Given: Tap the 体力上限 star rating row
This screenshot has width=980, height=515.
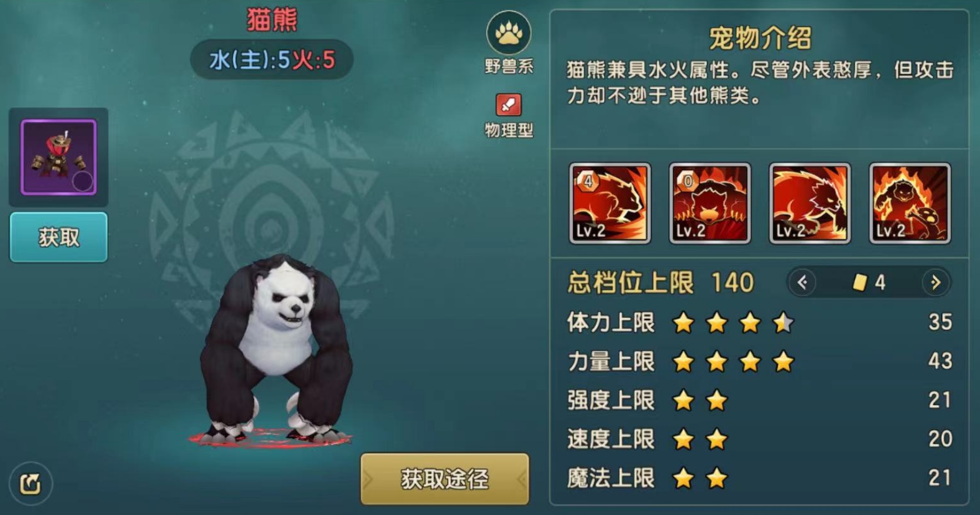Looking at the screenshot, I should (x=759, y=323).
